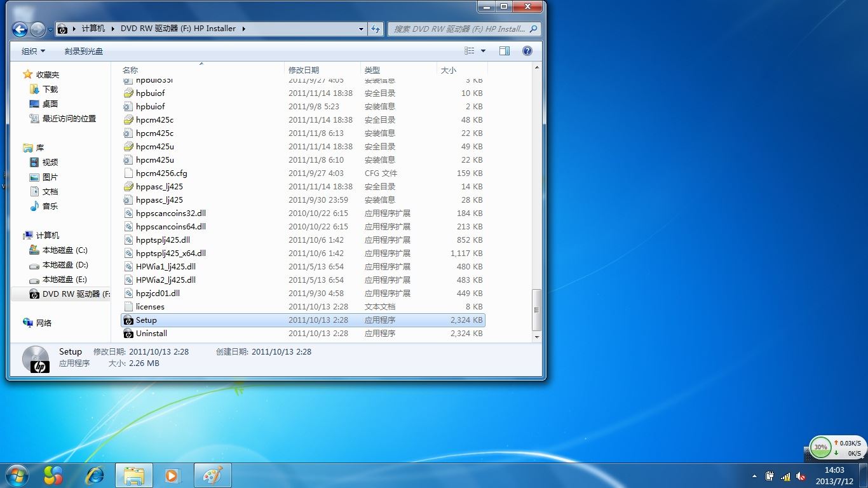Viewport: 868px width, 488px height.
Task: Click the file list vertical scrollbar thumb
Action: pos(537,309)
